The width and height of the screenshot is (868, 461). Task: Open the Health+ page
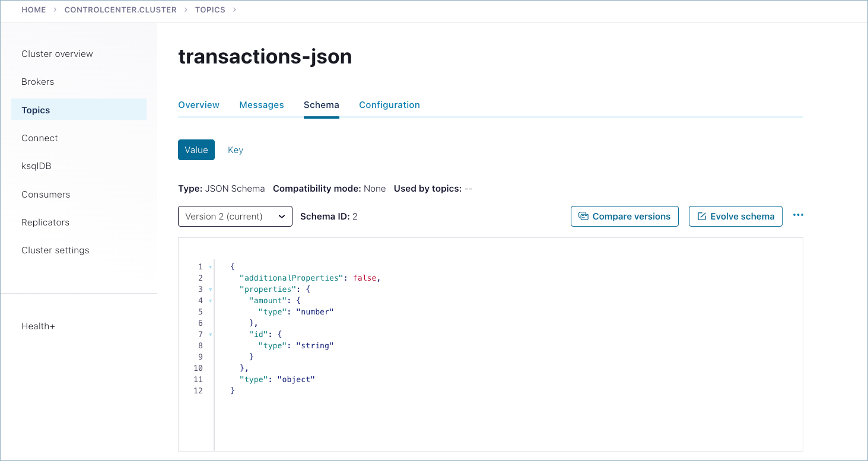pyautogui.click(x=38, y=326)
